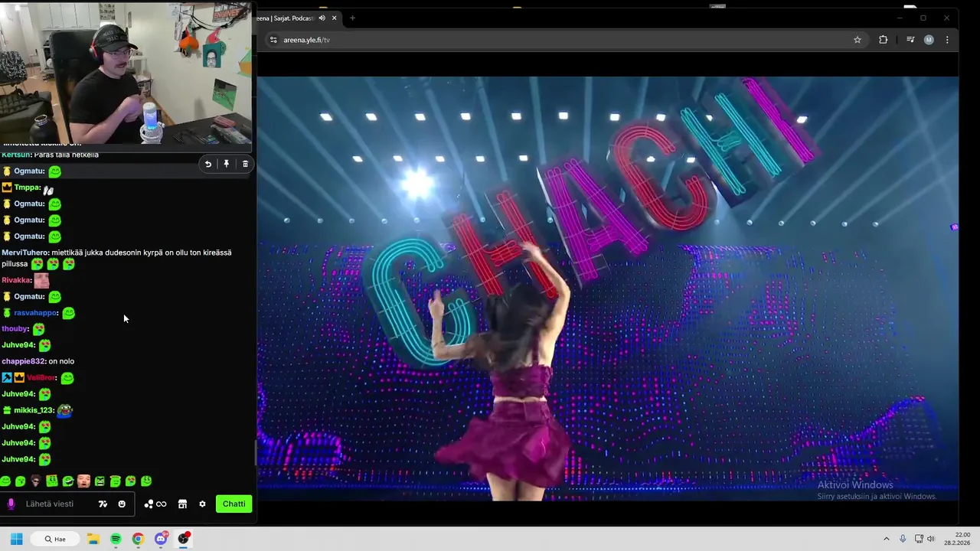Click username MerviTuhero in chat

click(x=24, y=253)
